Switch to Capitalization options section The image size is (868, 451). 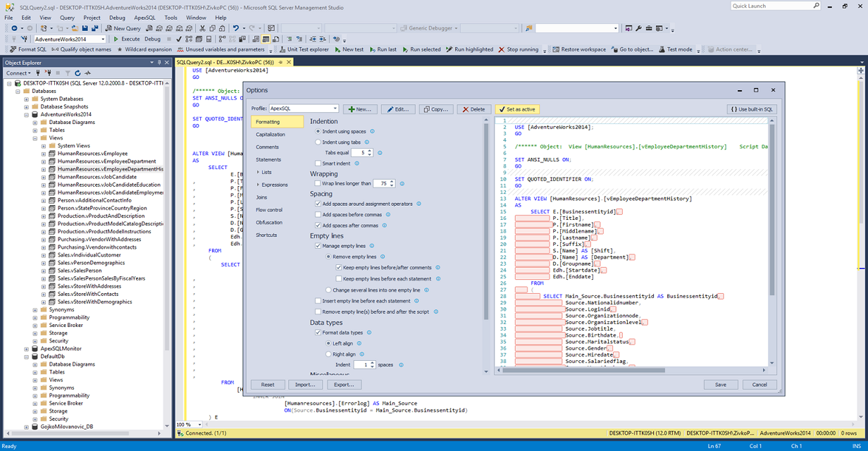271,134
